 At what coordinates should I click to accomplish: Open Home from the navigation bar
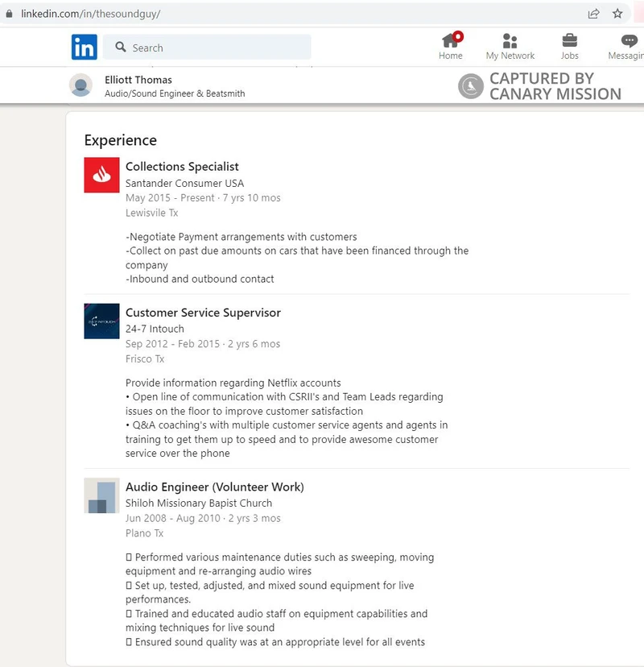(x=451, y=46)
